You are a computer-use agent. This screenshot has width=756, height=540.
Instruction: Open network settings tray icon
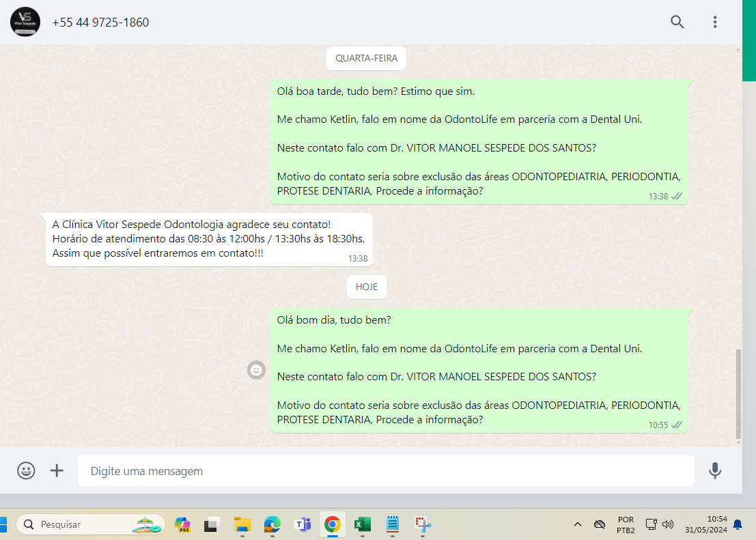tap(652, 524)
